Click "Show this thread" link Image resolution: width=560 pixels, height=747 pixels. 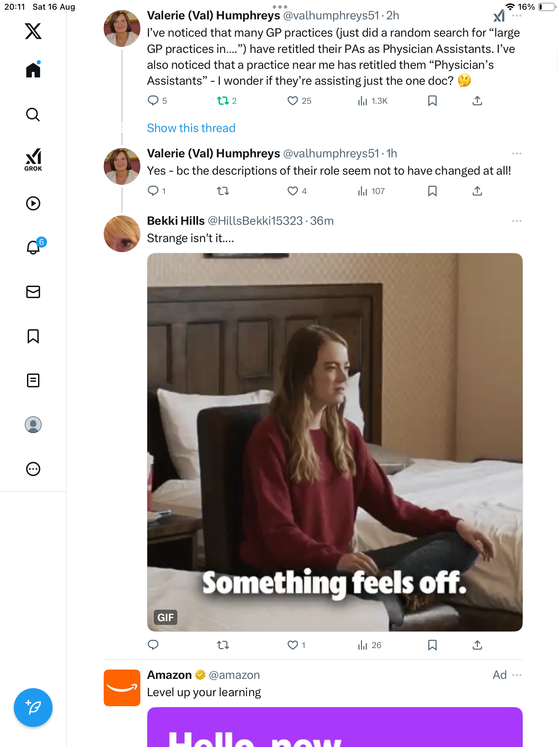191,128
